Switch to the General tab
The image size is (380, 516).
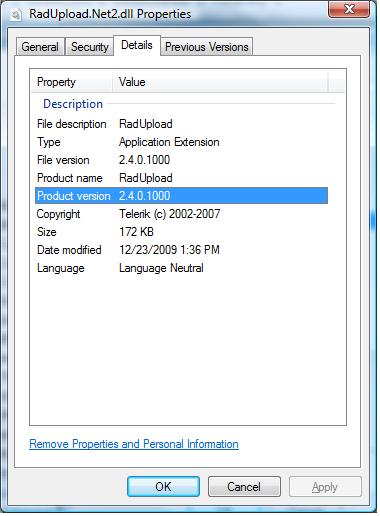(x=40, y=47)
